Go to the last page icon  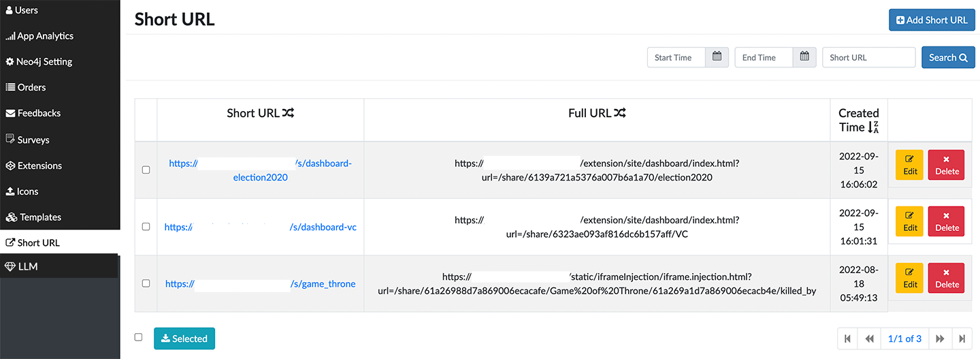962,339
